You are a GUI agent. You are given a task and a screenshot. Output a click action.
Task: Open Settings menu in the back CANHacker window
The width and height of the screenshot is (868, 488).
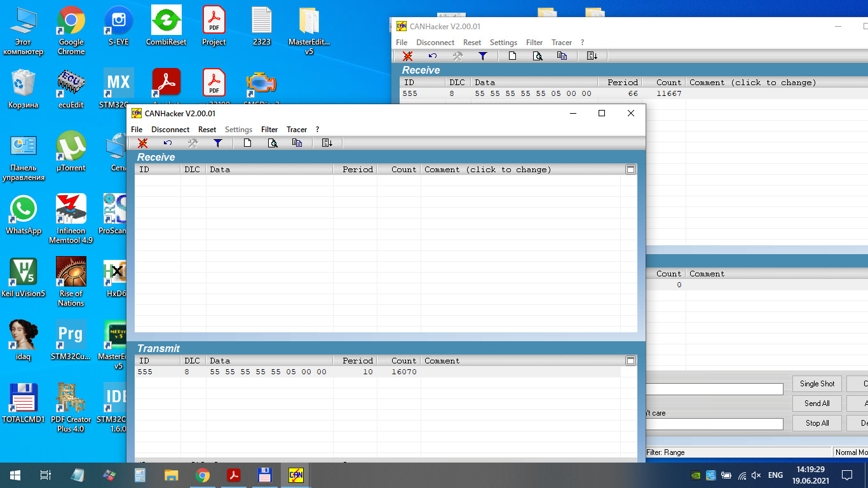(503, 43)
